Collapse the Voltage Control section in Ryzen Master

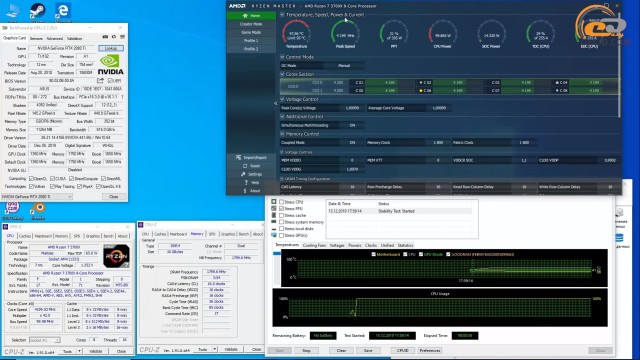(x=282, y=99)
